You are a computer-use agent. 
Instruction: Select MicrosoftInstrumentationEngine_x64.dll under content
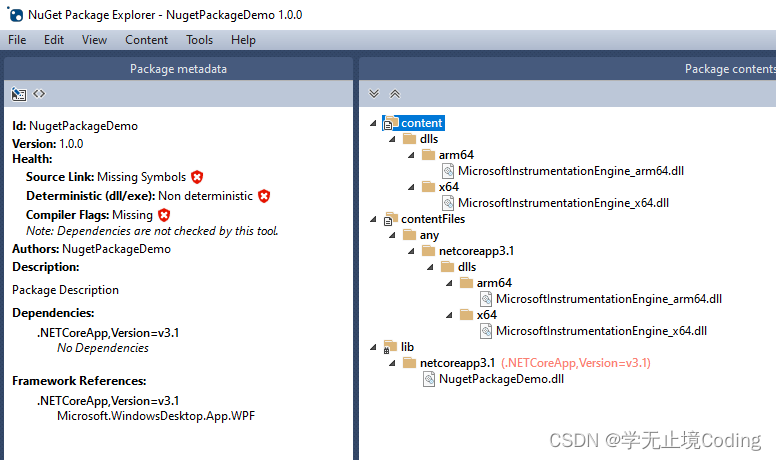(564, 203)
